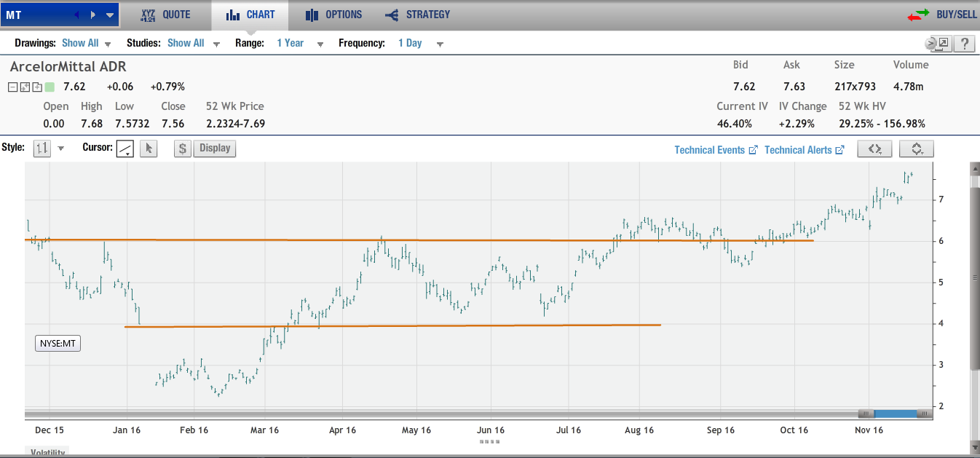The image size is (980, 458).
Task: Open help with the question mark icon
Action: click(964, 44)
